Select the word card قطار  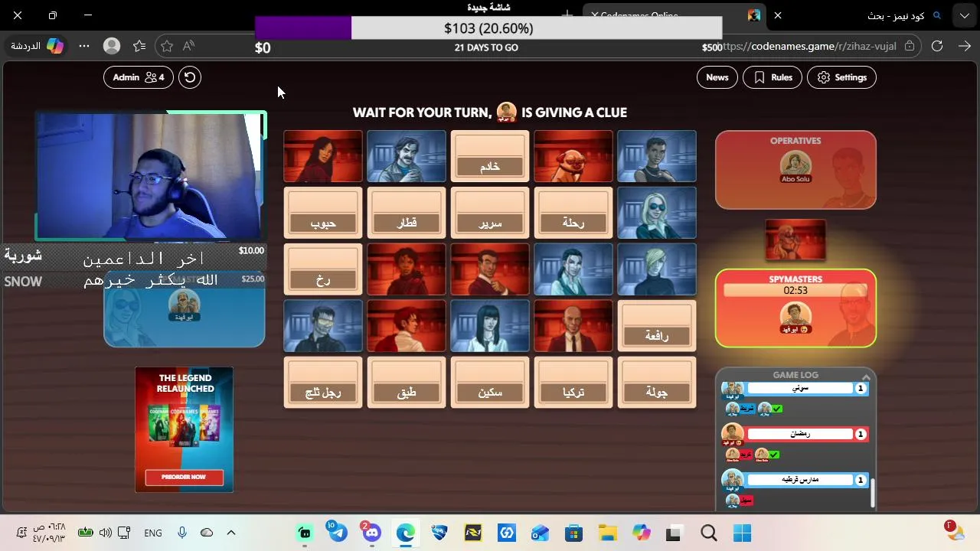click(407, 213)
